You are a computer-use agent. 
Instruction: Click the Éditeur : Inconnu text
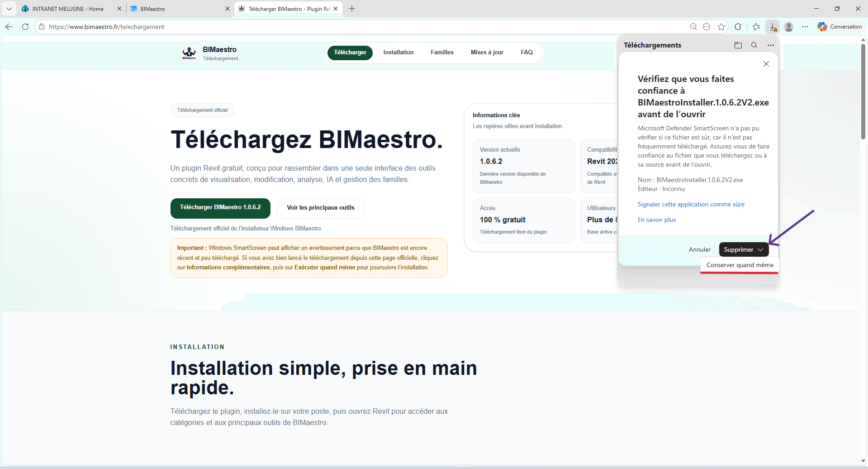[661, 189]
